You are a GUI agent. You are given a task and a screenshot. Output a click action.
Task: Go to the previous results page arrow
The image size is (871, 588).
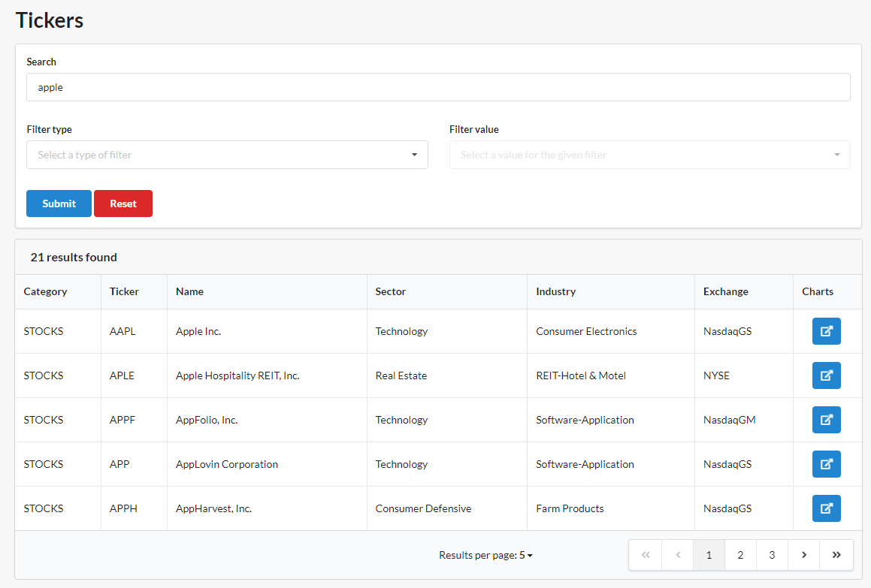tap(678, 555)
